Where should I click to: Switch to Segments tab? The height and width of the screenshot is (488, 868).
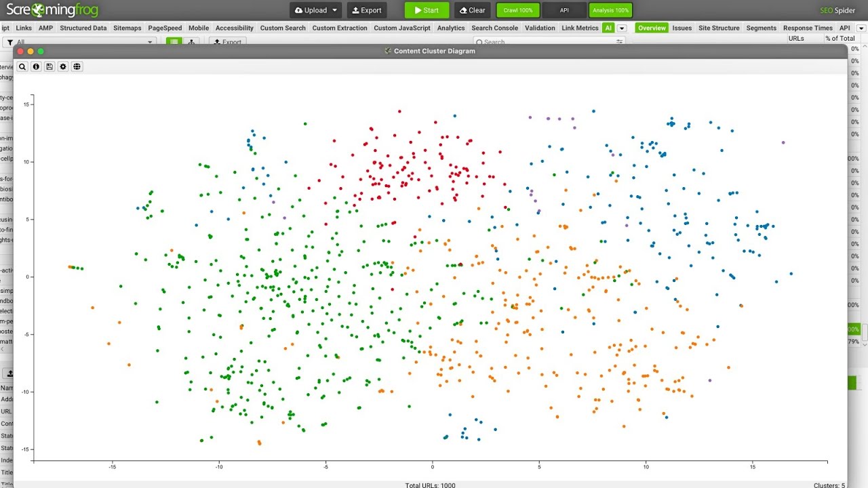click(761, 28)
